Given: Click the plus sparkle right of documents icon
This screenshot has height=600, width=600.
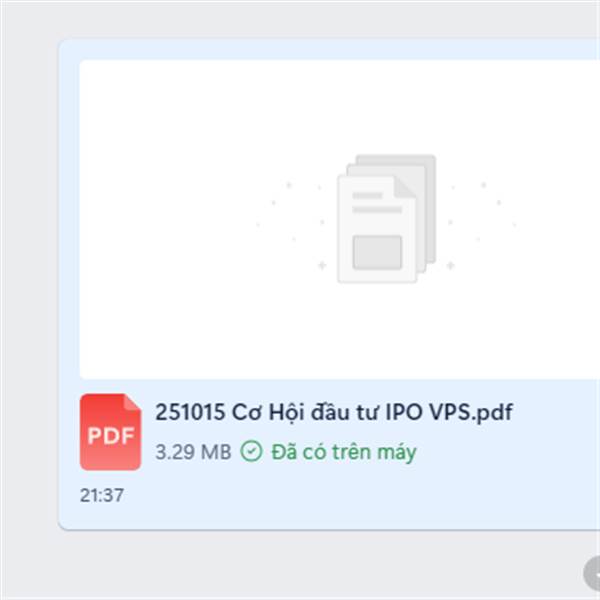Looking at the screenshot, I should coord(450,265).
